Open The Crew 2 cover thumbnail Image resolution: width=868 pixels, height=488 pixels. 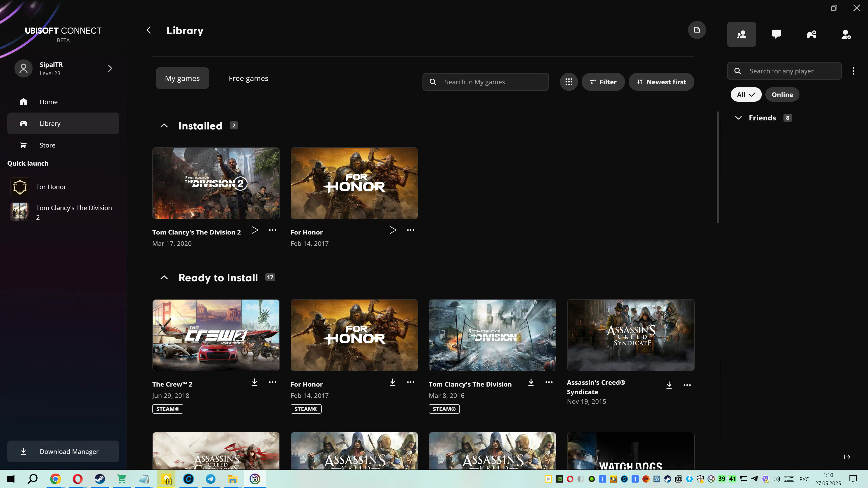[216, 335]
